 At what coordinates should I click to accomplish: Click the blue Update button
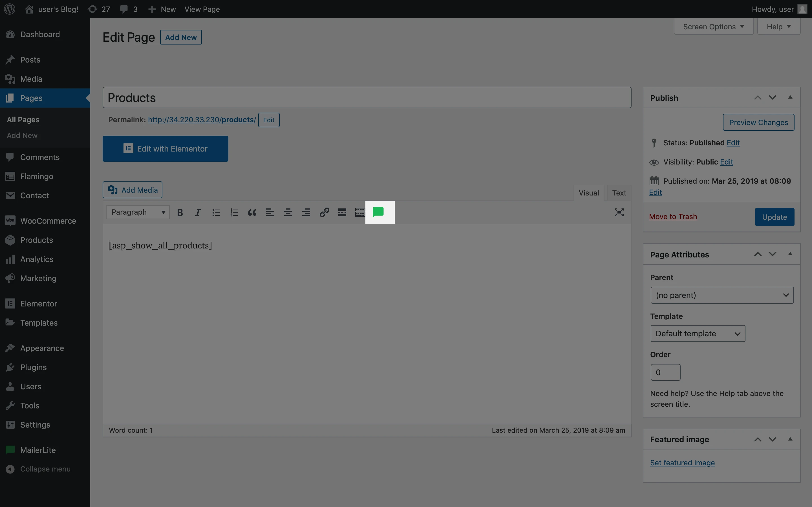(x=774, y=217)
